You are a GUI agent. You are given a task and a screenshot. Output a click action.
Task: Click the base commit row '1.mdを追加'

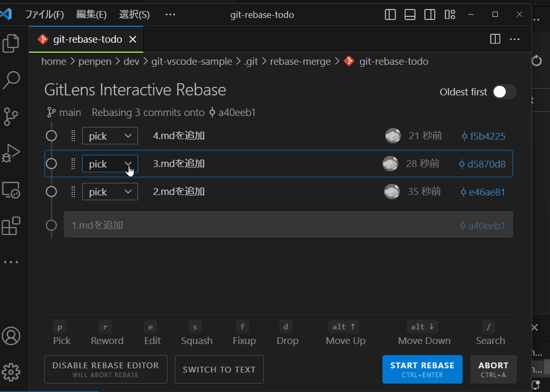coord(288,224)
